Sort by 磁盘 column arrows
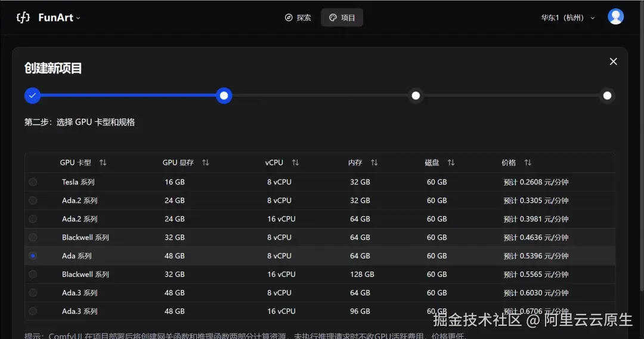 point(451,163)
